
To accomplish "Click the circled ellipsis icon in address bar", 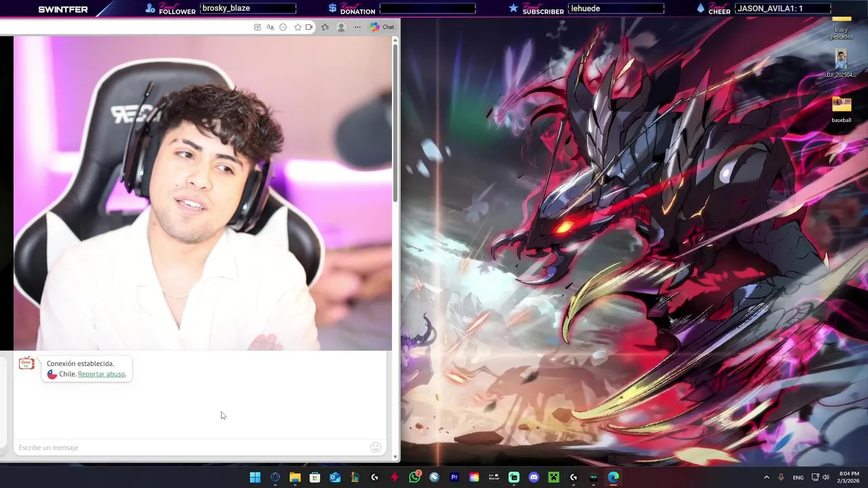I will point(283,27).
